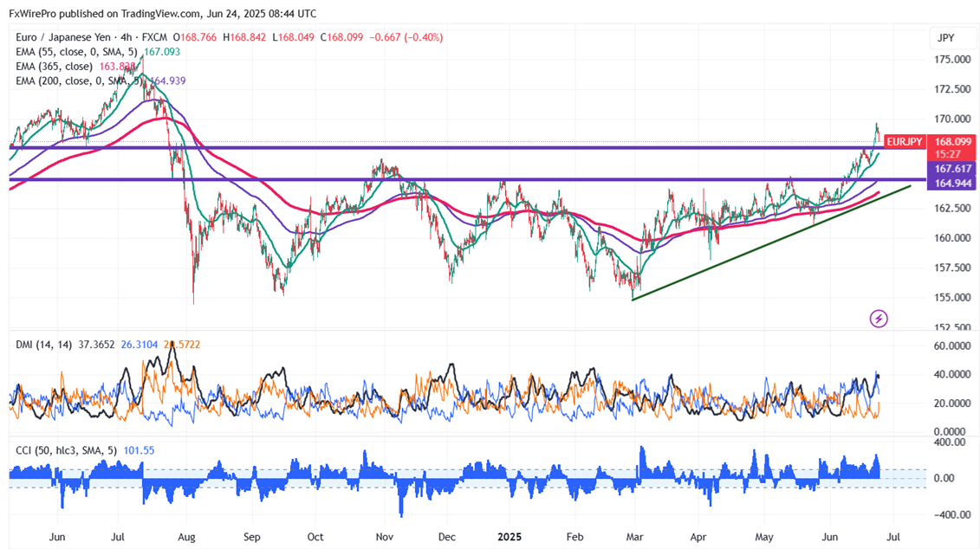Click the FxWirePro published header text

click(163, 13)
